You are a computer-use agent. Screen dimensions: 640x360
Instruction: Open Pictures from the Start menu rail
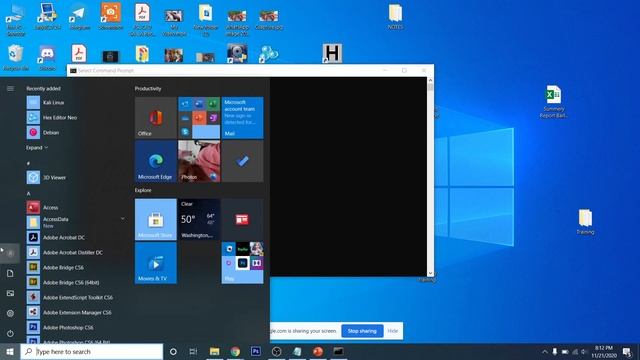[10, 293]
